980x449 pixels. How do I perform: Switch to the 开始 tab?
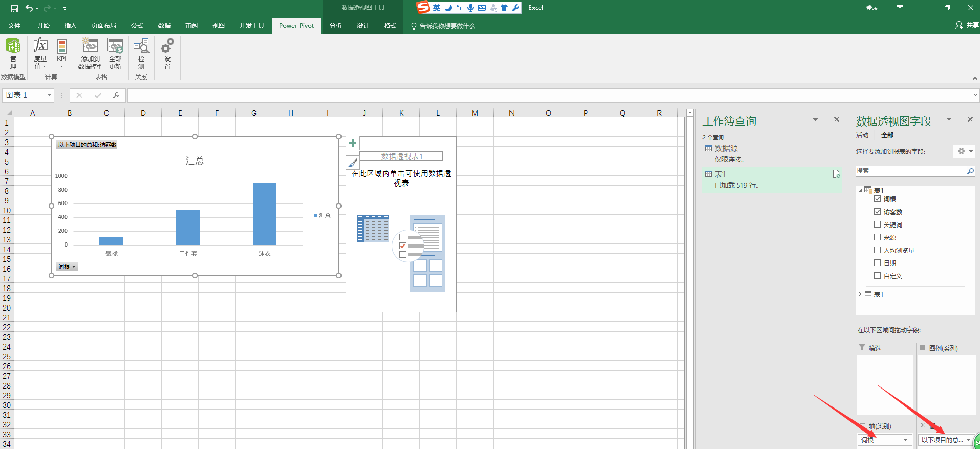pos(44,26)
